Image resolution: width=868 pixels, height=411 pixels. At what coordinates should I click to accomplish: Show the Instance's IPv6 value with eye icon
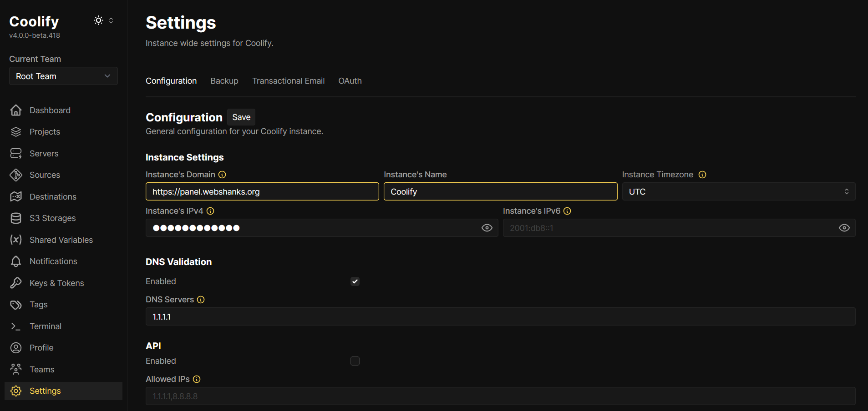coord(844,228)
